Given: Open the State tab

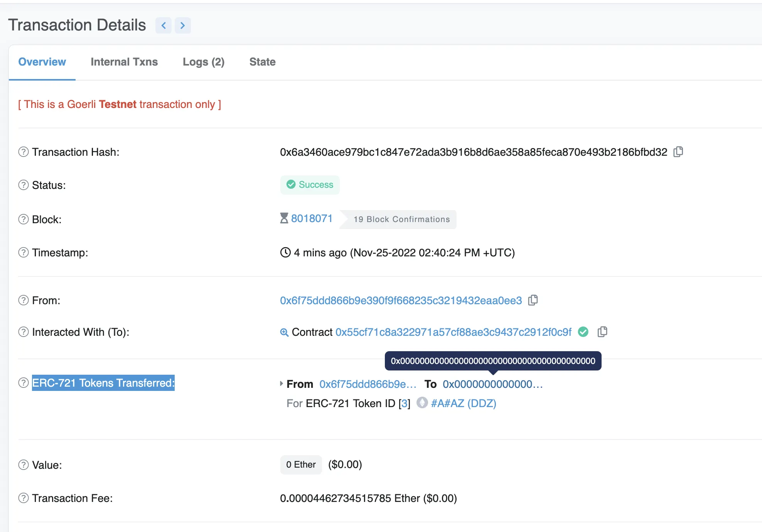Looking at the screenshot, I should point(262,62).
